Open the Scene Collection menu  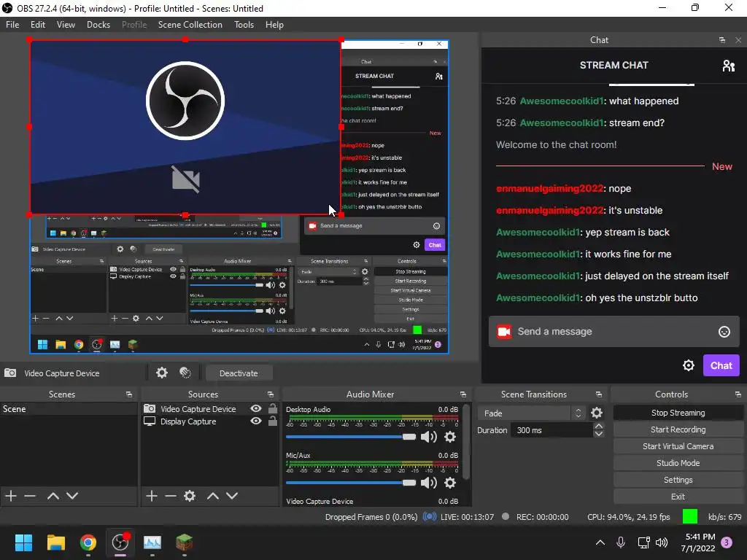(190, 25)
